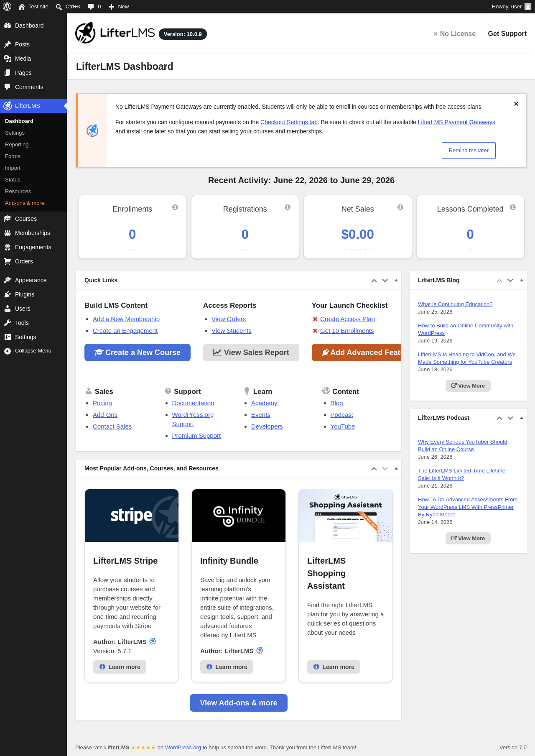Open YouTube link under Content
This screenshot has height=756, width=535.
click(343, 427)
